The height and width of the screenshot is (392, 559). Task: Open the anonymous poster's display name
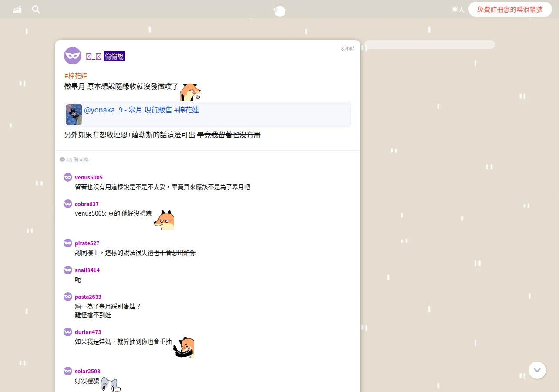tap(94, 56)
